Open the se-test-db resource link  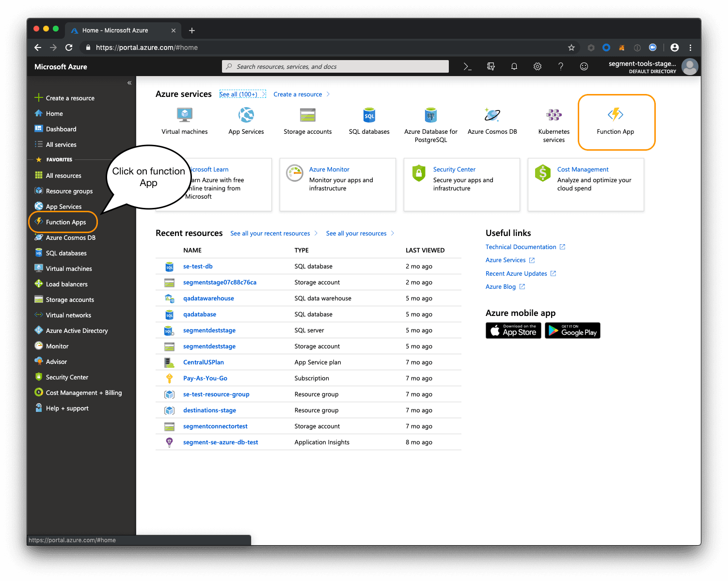pos(198,266)
